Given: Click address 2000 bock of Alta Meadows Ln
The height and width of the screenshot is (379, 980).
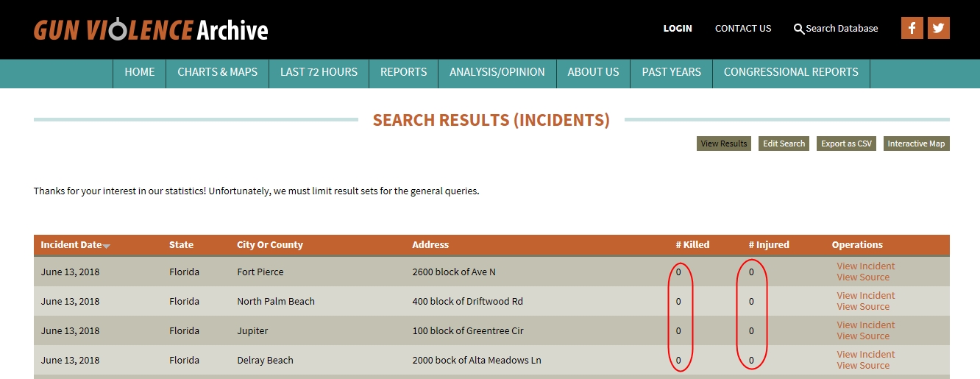Looking at the screenshot, I should tap(477, 361).
